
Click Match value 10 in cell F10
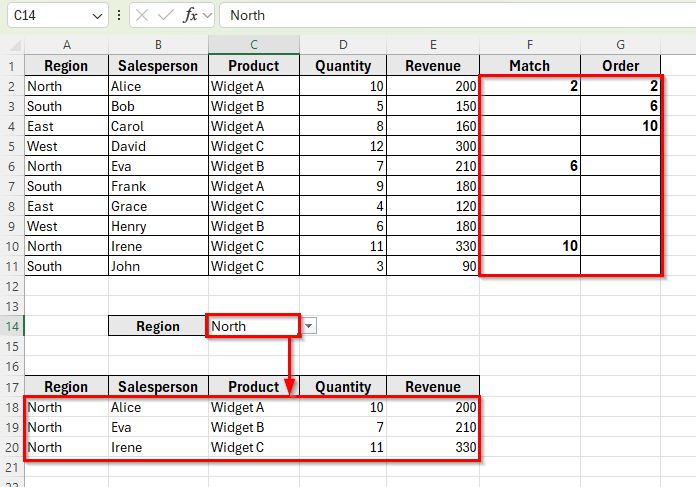coord(530,246)
